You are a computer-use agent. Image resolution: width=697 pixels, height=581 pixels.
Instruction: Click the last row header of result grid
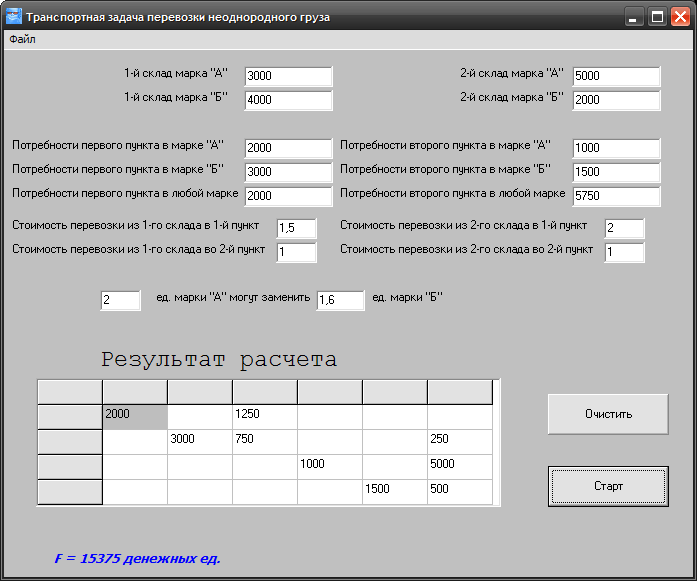70,492
